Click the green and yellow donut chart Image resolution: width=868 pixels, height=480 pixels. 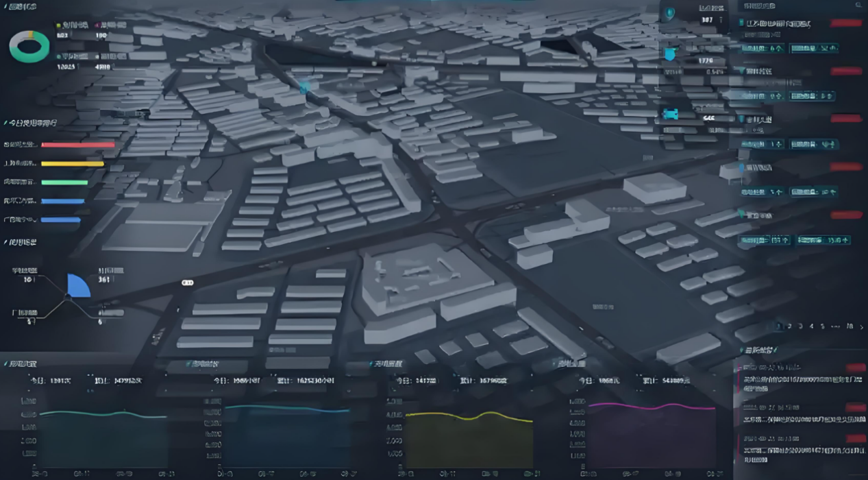29,47
